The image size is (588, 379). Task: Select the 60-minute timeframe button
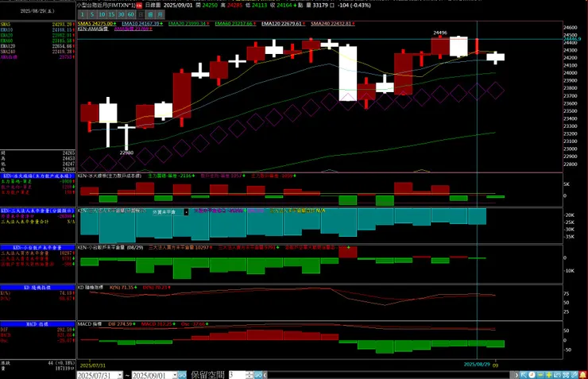coord(131,14)
